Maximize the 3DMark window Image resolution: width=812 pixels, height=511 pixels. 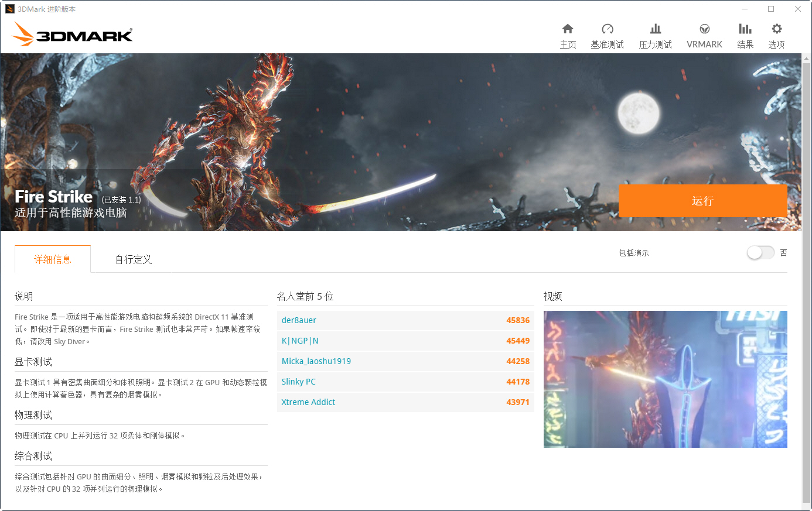771,9
